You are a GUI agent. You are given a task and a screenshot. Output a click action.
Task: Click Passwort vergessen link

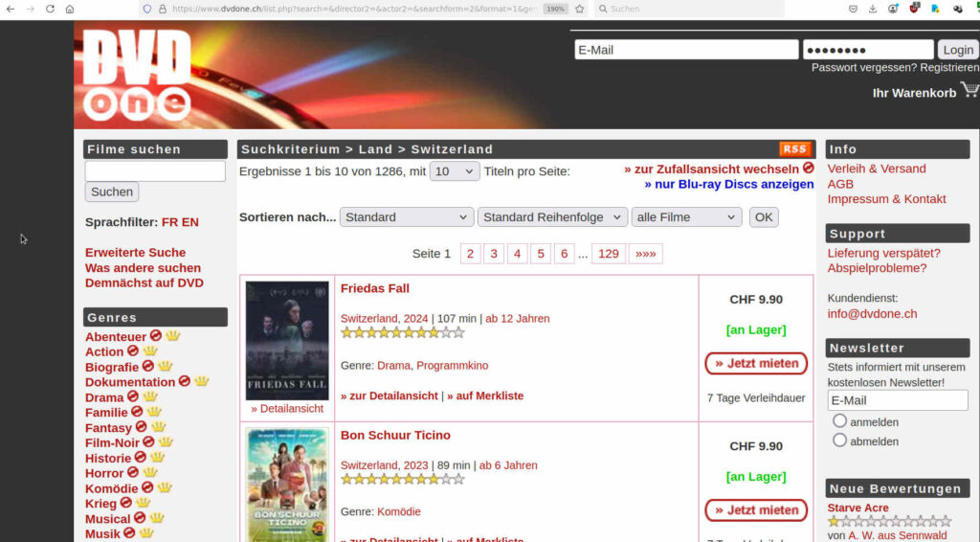pos(864,68)
